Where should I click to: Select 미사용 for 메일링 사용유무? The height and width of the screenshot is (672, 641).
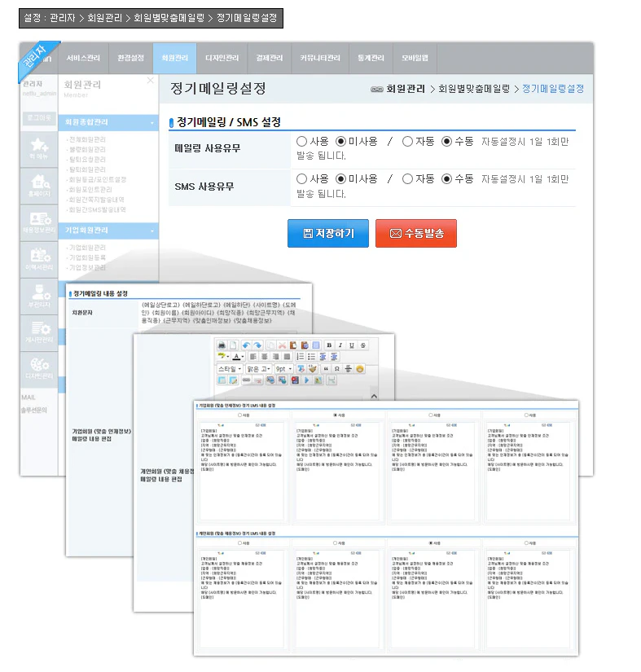tap(340, 141)
